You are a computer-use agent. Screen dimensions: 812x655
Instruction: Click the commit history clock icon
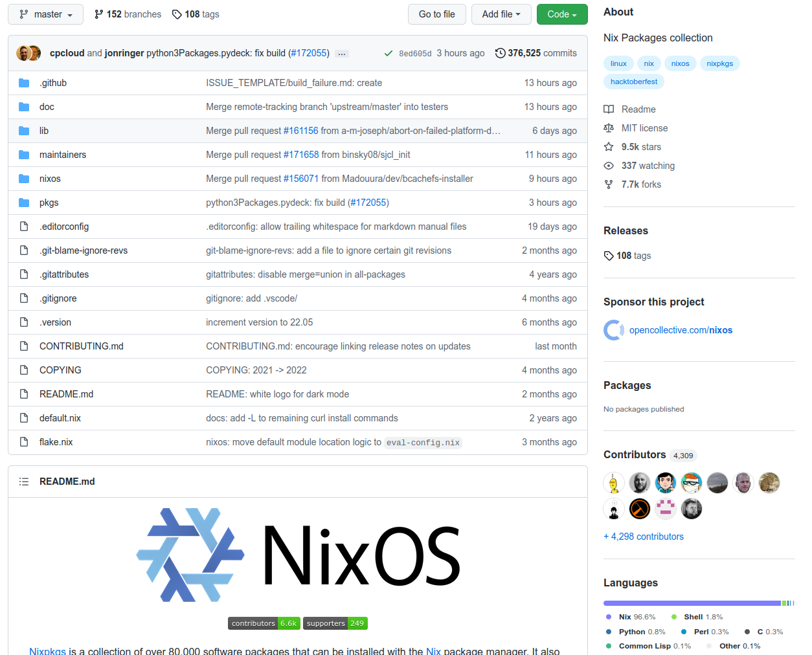click(x=501, y=53)
